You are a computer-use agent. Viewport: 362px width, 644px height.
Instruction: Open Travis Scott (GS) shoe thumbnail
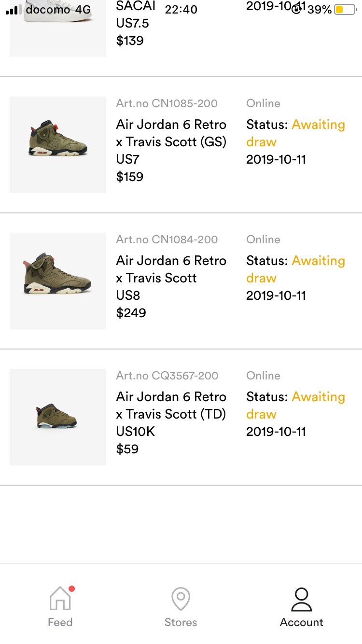(x=58, y=145)
